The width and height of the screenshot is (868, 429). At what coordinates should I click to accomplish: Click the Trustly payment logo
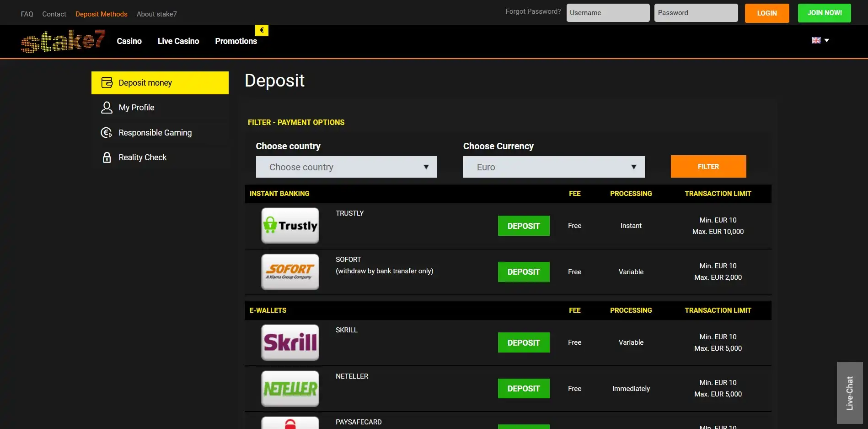click(290, 226)
